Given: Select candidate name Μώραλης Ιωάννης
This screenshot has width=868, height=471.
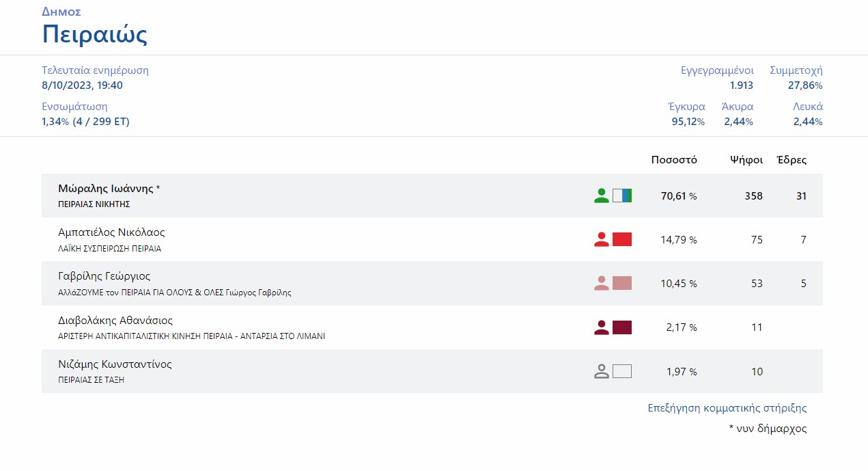Looking at the screenshot, I should pyautogui.click(x=106, y=189).
